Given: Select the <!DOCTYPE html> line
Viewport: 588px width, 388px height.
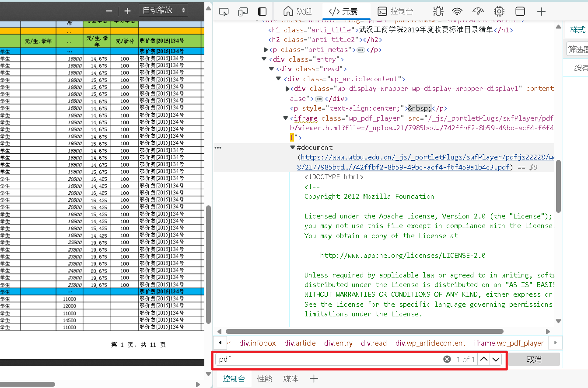Looking at the screenshot, I should tap(334, 177).
